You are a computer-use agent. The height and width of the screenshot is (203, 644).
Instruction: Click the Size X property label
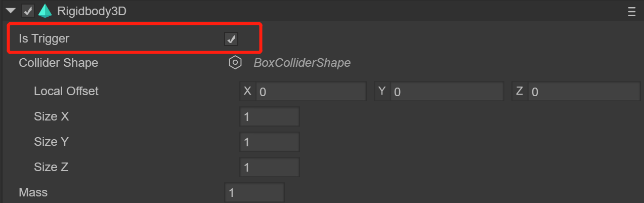click(x=52, y=116)
